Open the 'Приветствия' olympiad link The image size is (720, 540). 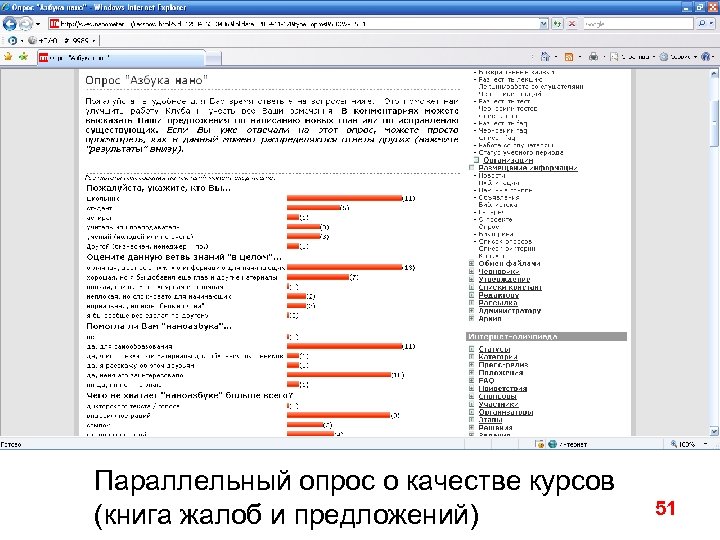pos(502,388)
